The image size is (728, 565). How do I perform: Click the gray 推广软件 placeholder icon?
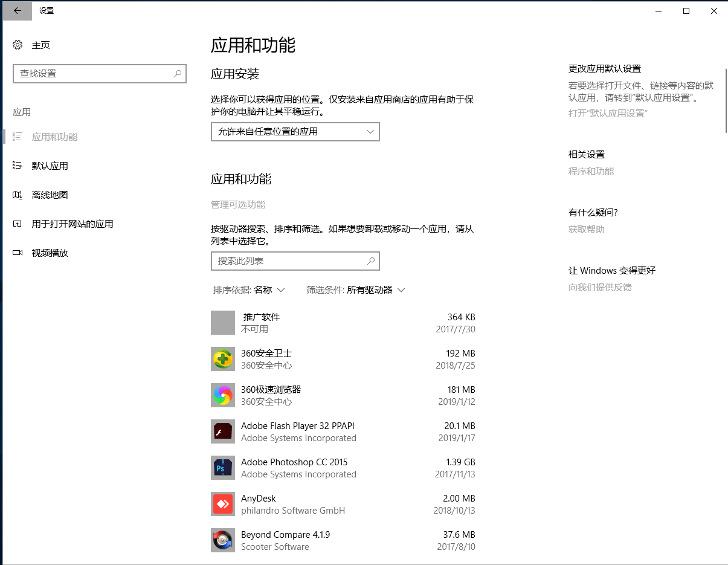(223, 323)
